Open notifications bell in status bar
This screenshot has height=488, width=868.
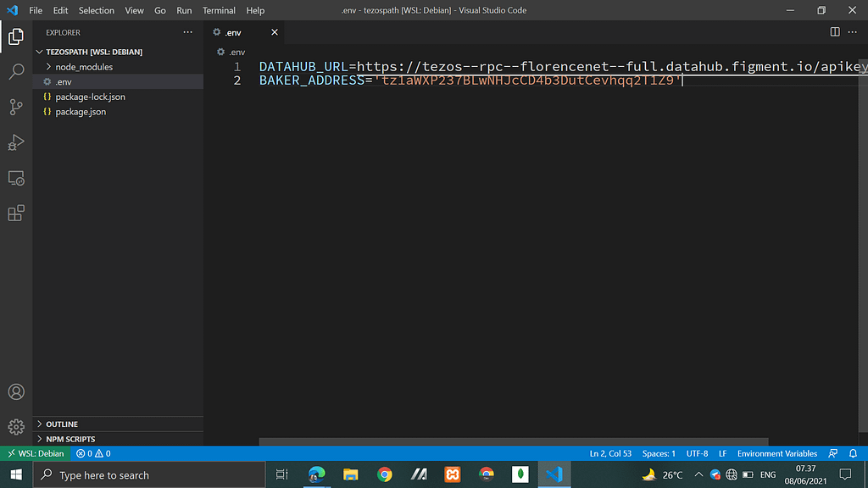tap(853, 453)
